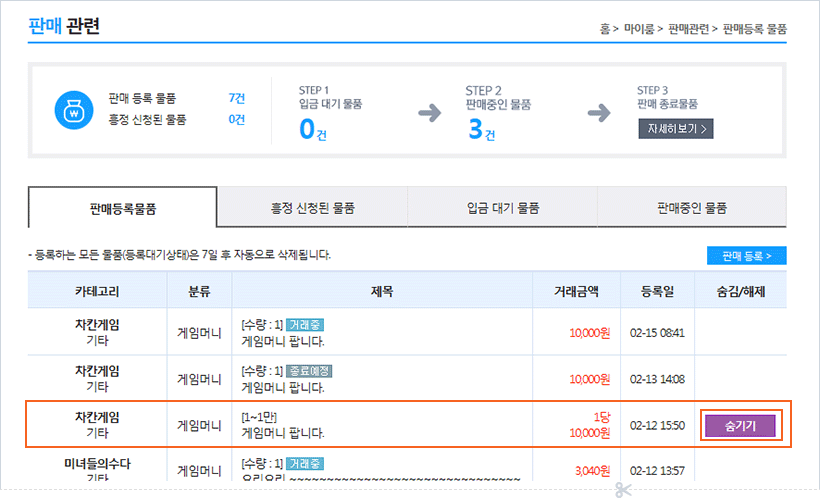The width and height of the screenshot is (820, 498).
Task: Open 마이룸 from the breadcrumb
Action: click(638, 29)
